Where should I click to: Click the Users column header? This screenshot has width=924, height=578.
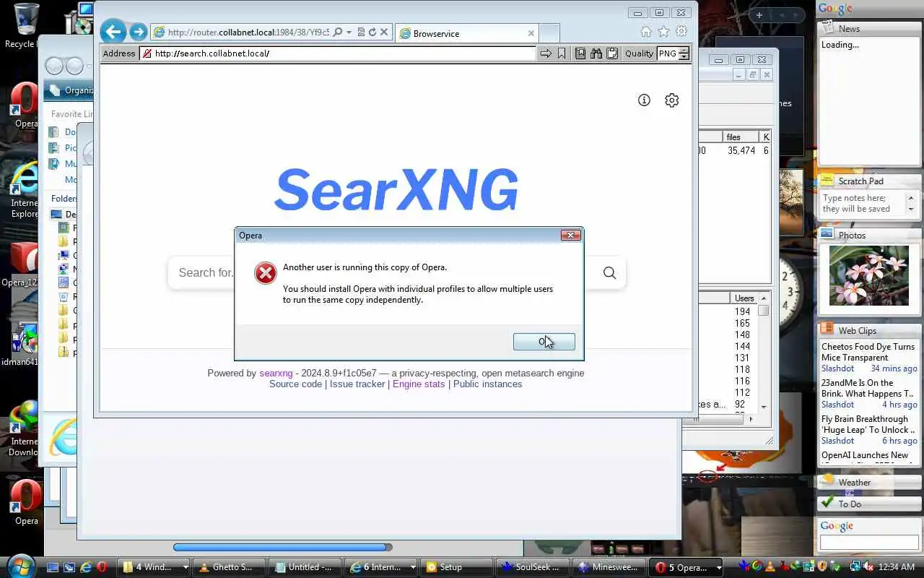click(x=744, y=298)
